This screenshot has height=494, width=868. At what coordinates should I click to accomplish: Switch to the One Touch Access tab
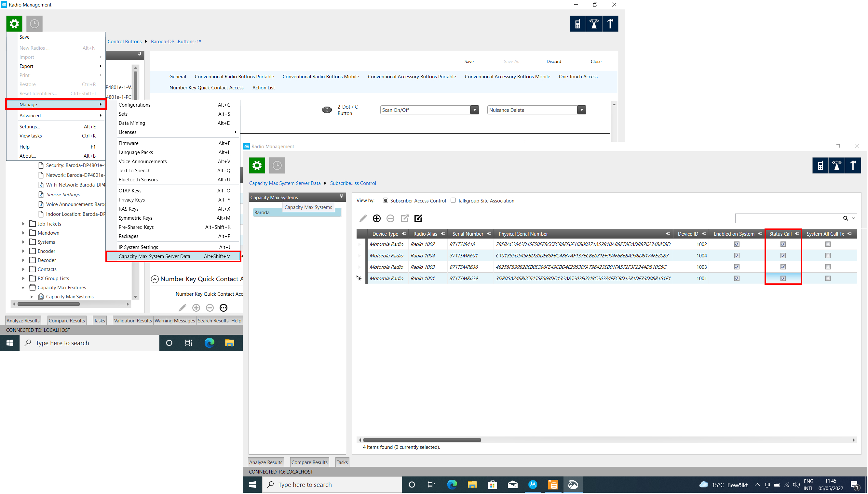pos(578,77)
